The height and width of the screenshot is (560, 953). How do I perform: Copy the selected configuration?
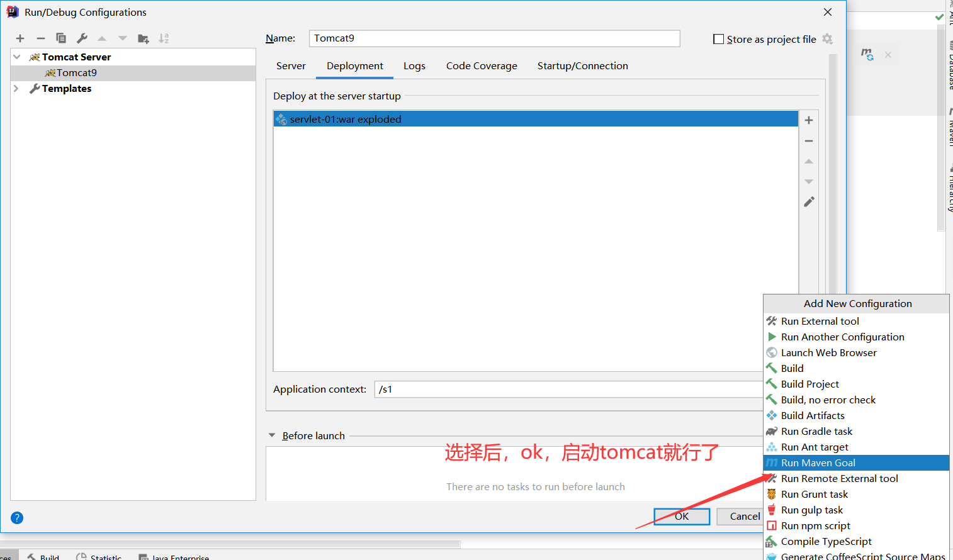[x=61, y=38]
